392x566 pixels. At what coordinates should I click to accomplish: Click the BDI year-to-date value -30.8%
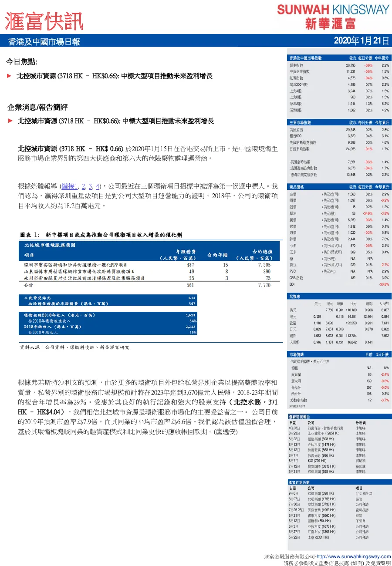384,284
